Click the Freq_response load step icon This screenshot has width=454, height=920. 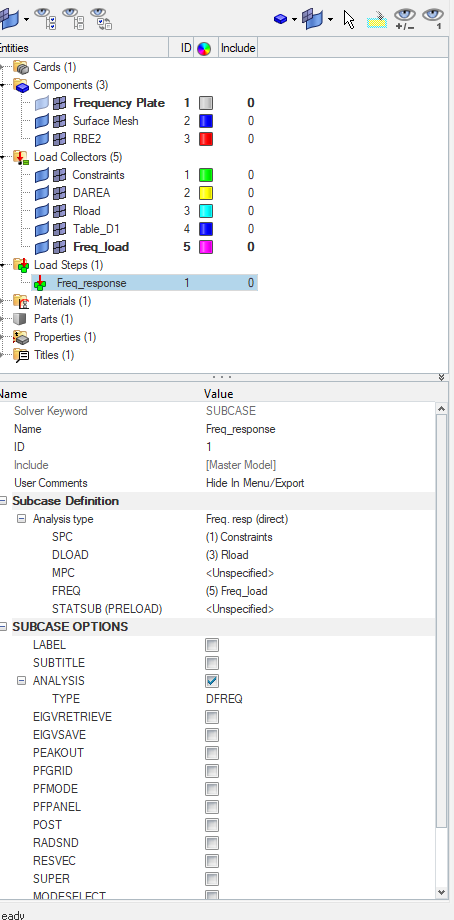pos(40,283)
